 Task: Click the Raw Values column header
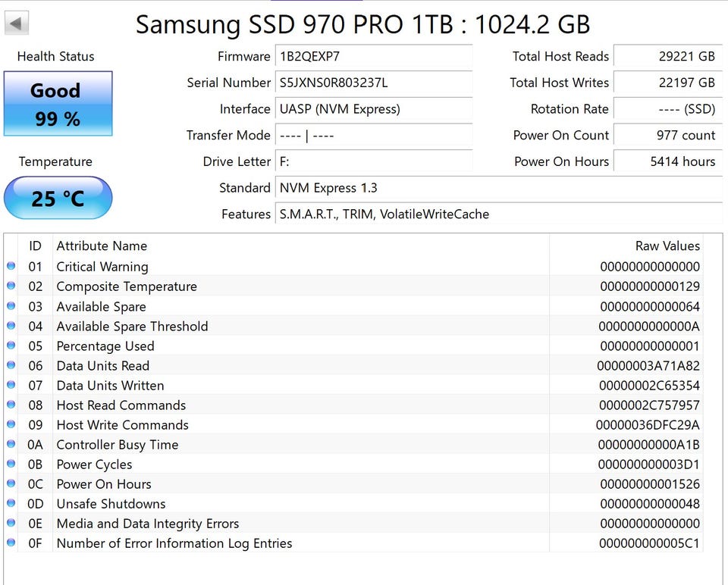tap(667, 246)
